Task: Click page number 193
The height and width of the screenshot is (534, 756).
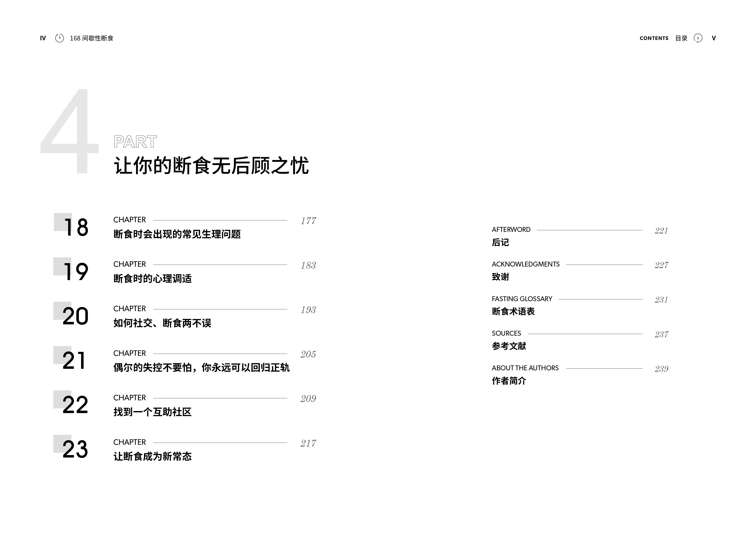Action: coord(308,310)
